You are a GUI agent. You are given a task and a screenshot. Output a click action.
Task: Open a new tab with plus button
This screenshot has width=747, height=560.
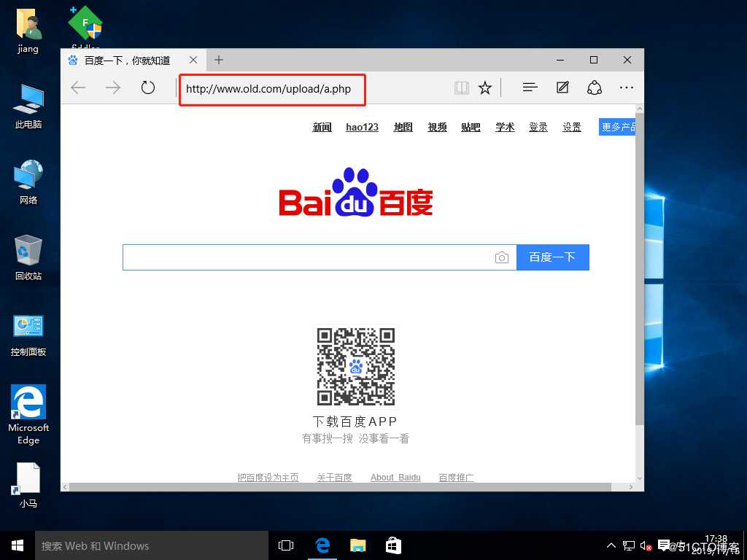pyautogui.click(x=219, y=60)
